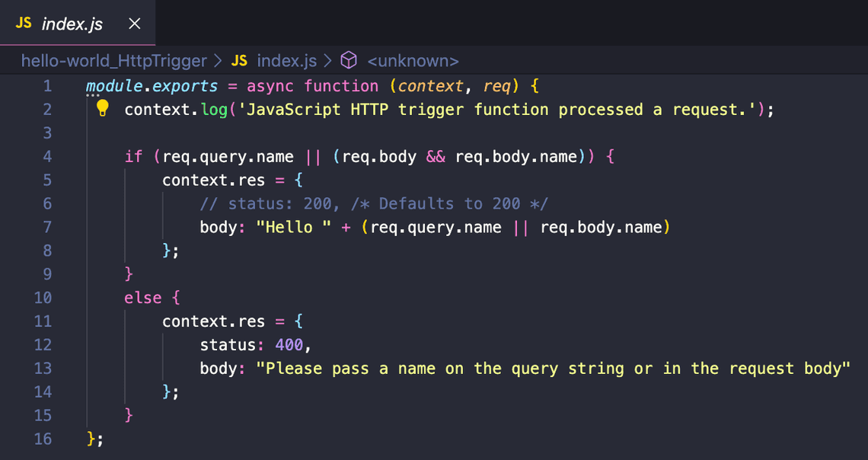This screenshot has width=868, height=460.
Task: Click the async keyword on line 1
Action: [x=270, y=85]
